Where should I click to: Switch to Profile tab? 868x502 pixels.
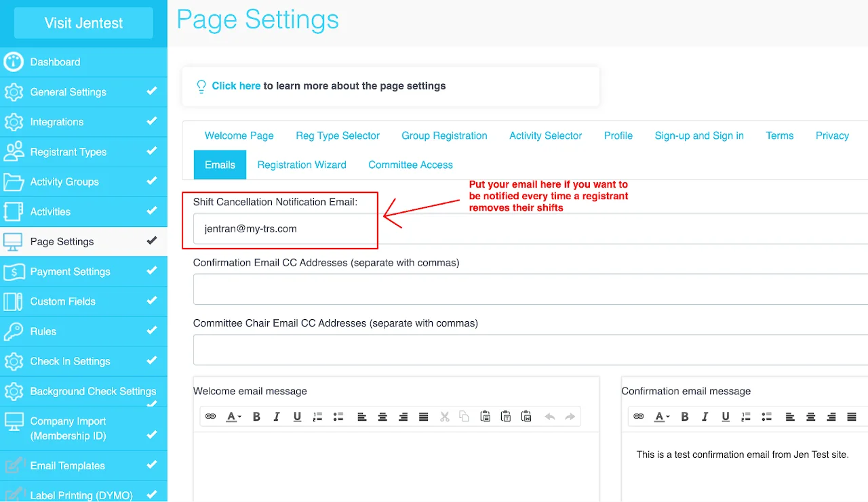coord(618,135)
